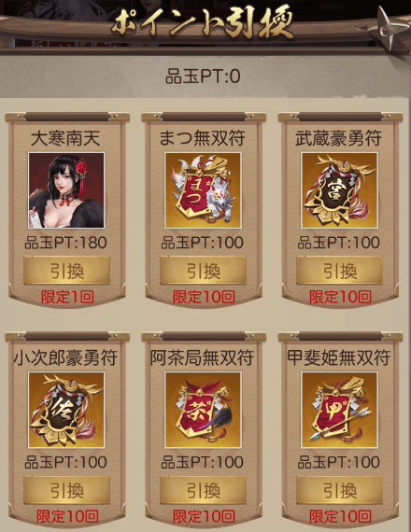Screen dimensions: 411x532
Task: Click the 大寒南天 item name label
Action: pyautogui.click(x=65, y=138)
